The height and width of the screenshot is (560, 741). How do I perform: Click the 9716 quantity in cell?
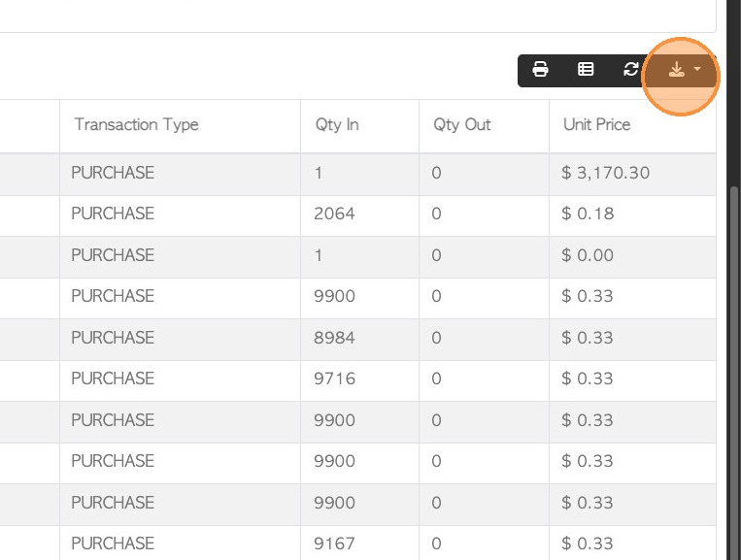pyautogui.click(x=335, y=379)
